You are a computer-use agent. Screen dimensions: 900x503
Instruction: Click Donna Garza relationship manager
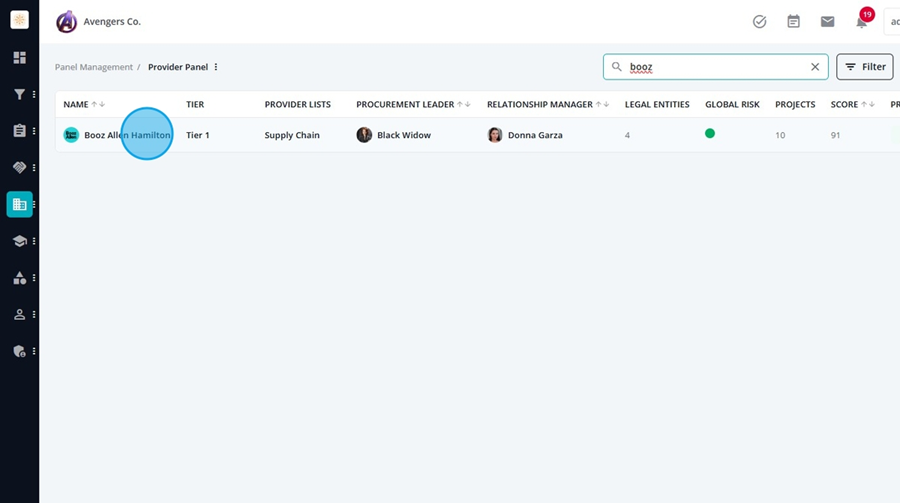click(535, 135)
